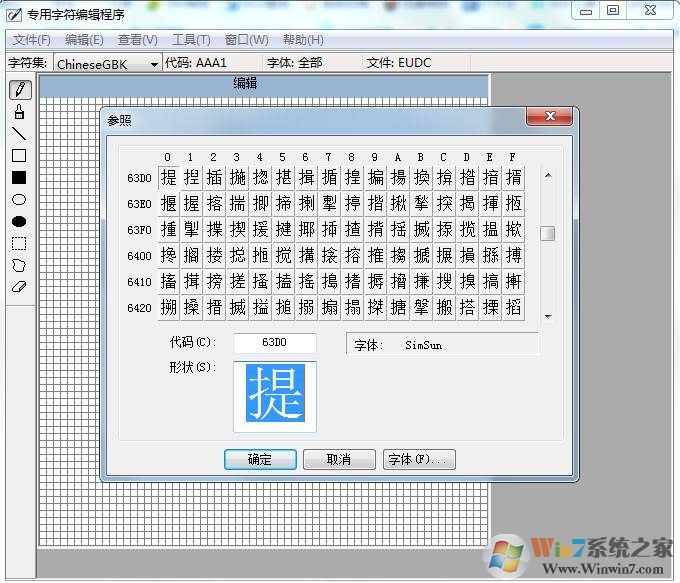Activate the Freeform Selection tool
This screenshot has width=680, height=583.
(x=19, y=265)
